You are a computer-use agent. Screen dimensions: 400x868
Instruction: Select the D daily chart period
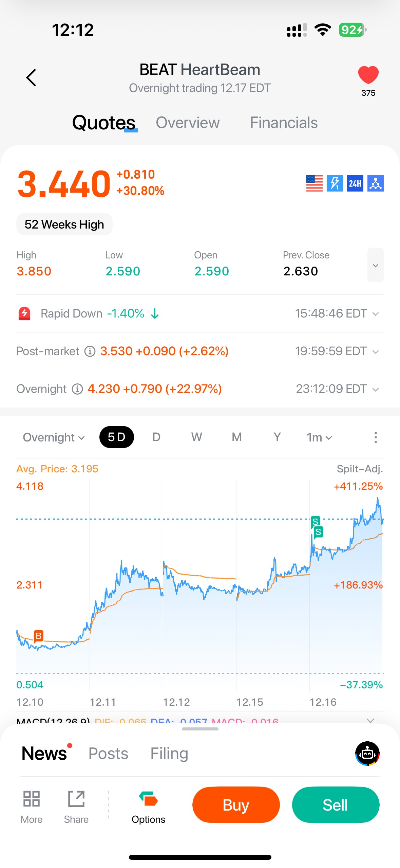tap(156, 437)
